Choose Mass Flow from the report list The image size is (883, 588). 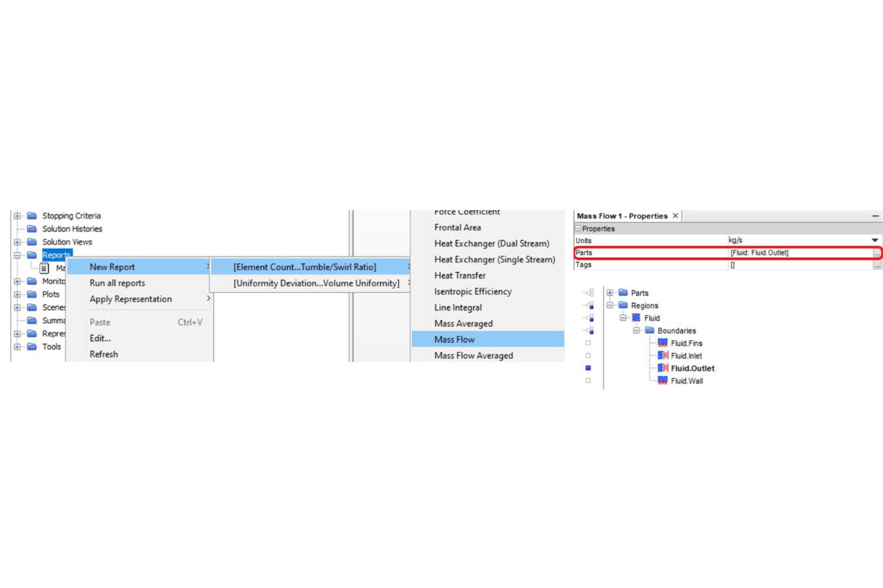pos(455,339)
